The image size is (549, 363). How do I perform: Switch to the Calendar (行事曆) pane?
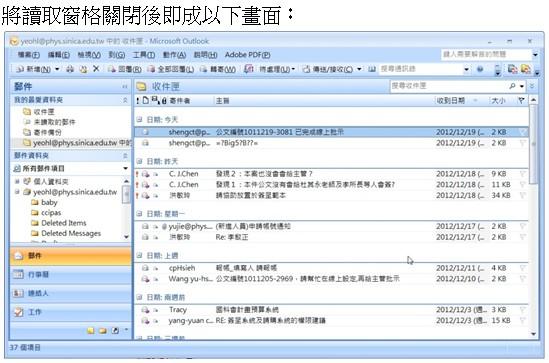coord(71,274)
